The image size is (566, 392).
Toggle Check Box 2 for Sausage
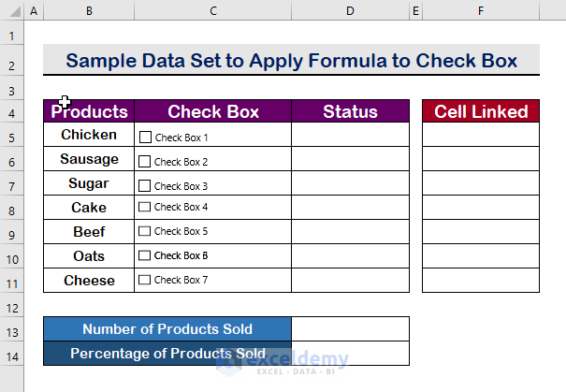tap(145, 161)
